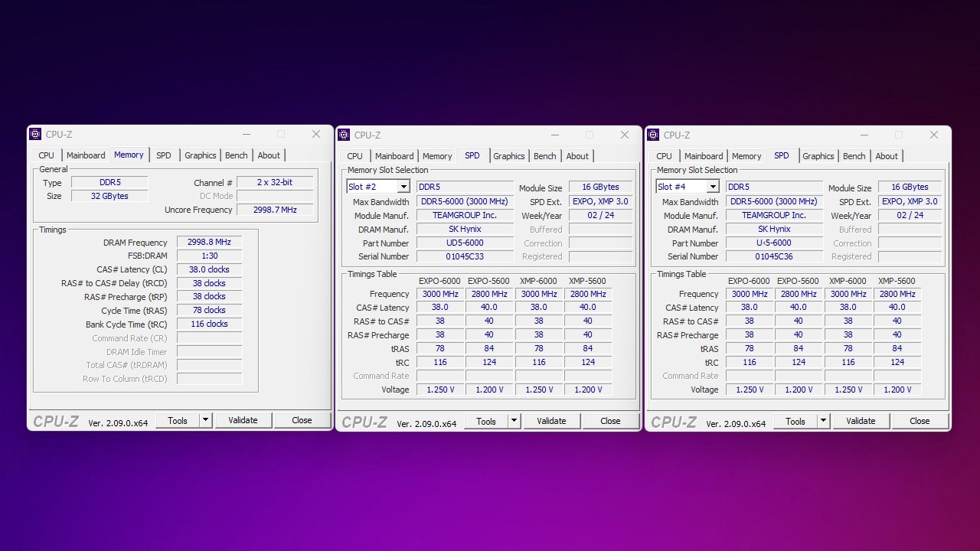The image size is (980, 551).
Task: Click the Part Number UD5-6000 in middle window
Action: pyautogui.click(x=465, y=243)
